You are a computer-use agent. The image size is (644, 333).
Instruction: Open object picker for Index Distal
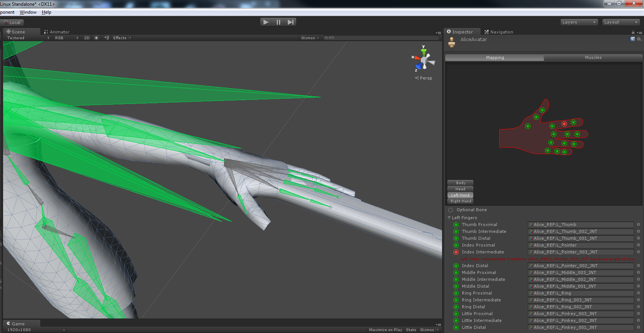click(638, 266)
